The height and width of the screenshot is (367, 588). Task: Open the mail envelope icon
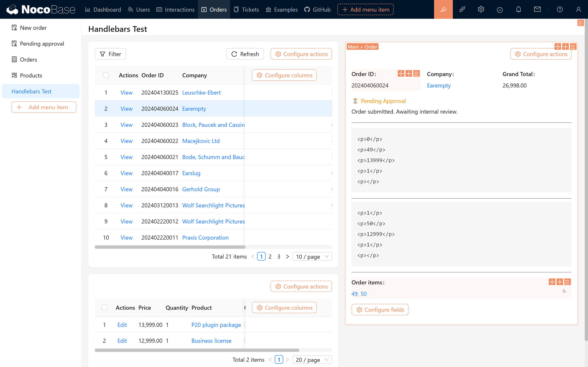[537, 9]
